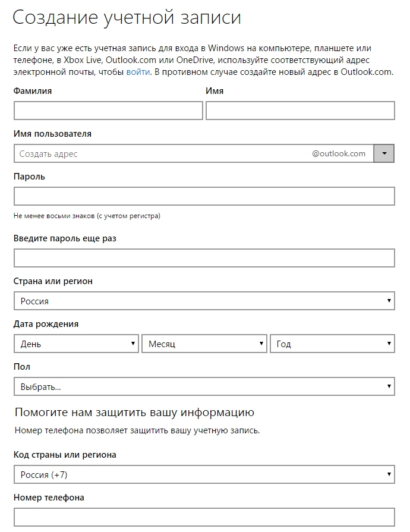Focus the Фамилия text box
This screenshot has height=532, width=410.
pyautogui.click(x=108, y=111)
